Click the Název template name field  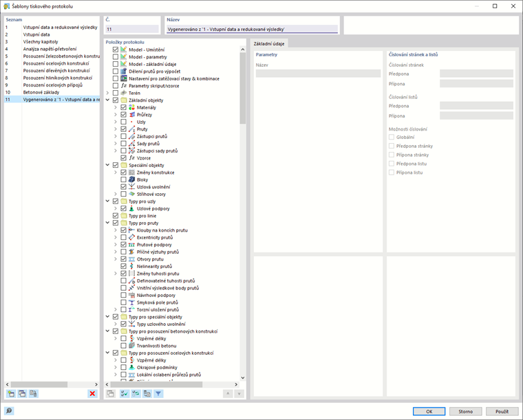(x=252, y=29)
